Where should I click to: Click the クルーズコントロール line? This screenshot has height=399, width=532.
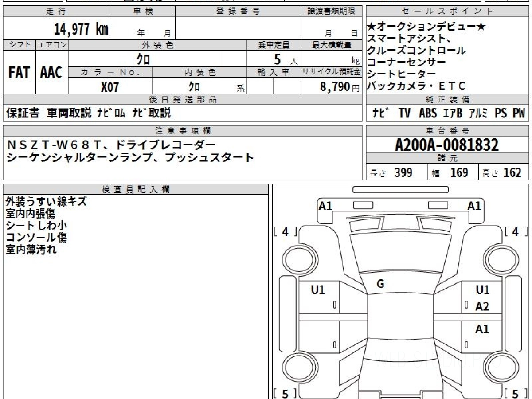pyautogui.click(x=416, y=51)
